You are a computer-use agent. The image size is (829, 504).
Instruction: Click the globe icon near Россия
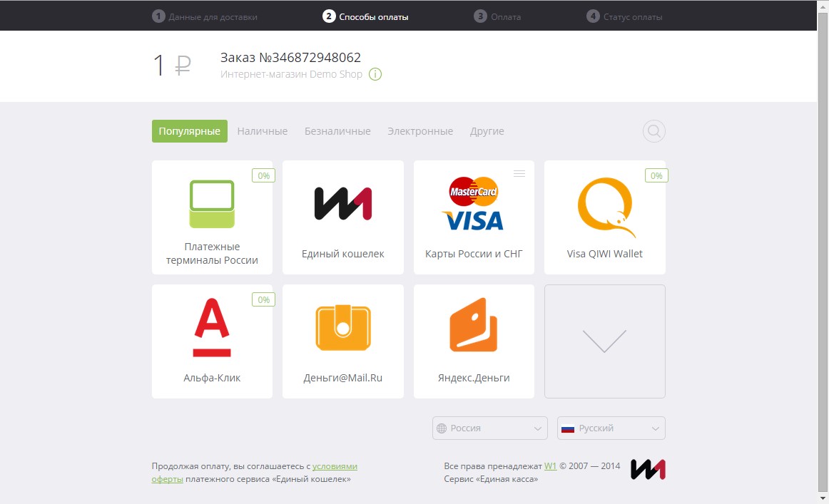(442, 428)
